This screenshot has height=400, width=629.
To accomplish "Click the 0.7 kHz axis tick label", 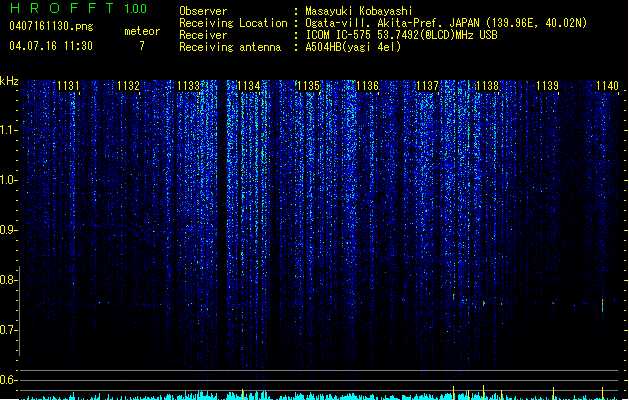I will [x=9, y=330].
